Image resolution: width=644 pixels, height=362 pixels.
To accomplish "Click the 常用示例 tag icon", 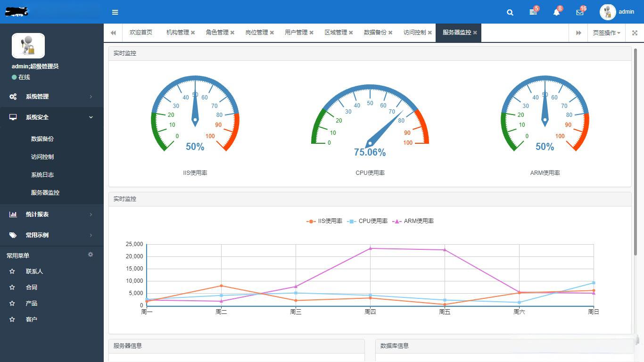I will coord(13,235).
